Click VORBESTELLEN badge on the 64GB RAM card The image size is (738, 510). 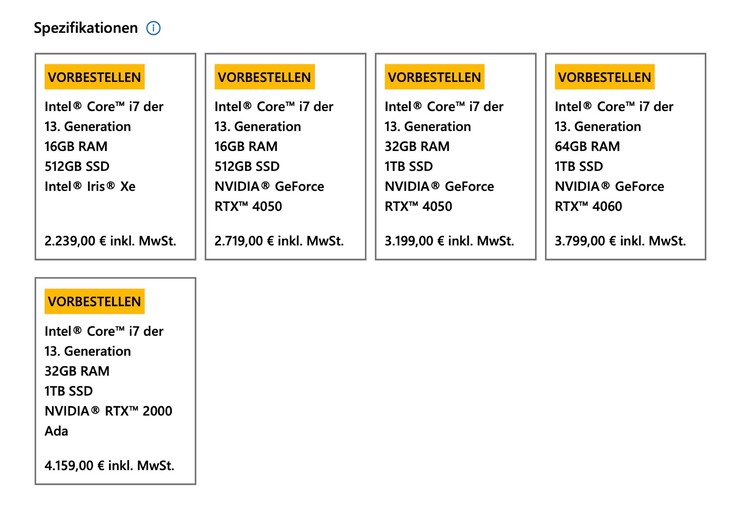click(x=605, y=77)
